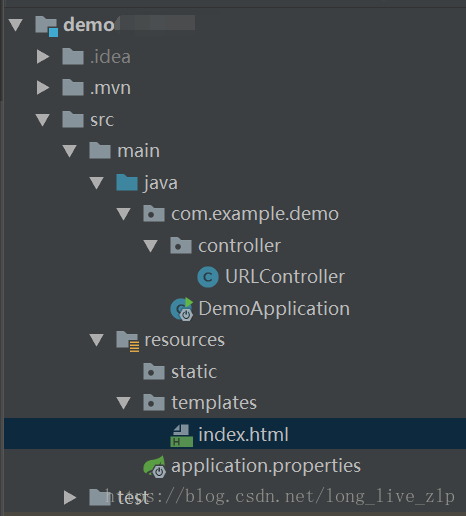Select the resources label

coord(185,340)
